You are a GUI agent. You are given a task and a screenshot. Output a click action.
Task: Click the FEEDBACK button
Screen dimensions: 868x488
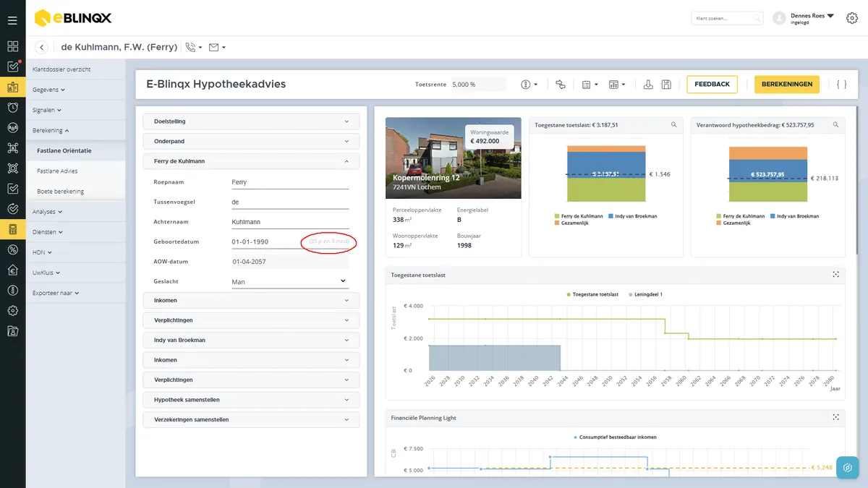[x=712, y=85]
